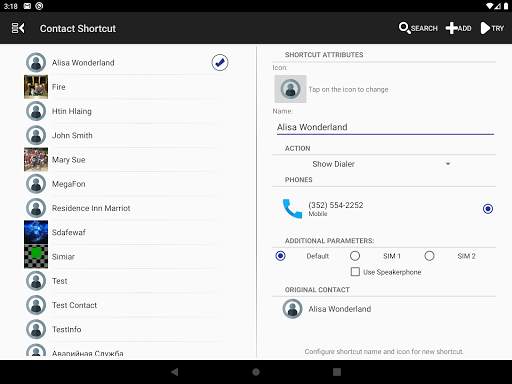Tap the Android Recents square button
Viewport: 512px width, 384px height.
pos(337,372)
